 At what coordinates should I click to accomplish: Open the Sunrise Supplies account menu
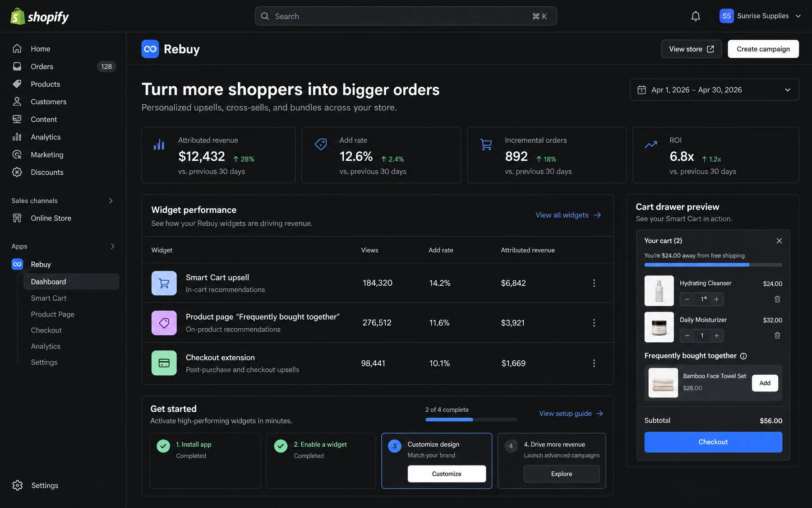(760, 16)
